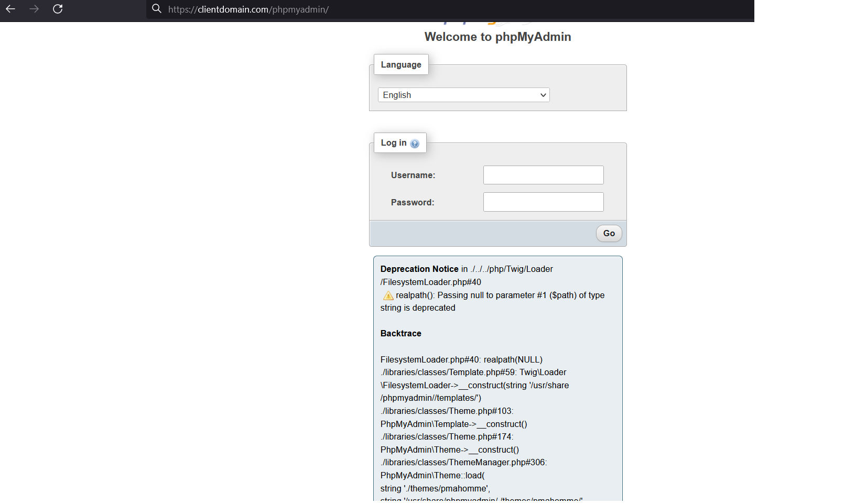Go back using the browser back arrow

(10, 9)
